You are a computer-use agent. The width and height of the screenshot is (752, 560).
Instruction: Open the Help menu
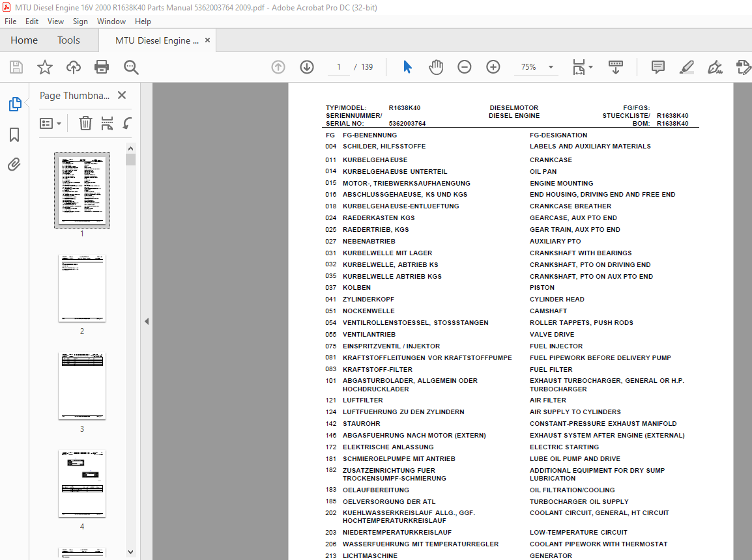tap(143, 21)
